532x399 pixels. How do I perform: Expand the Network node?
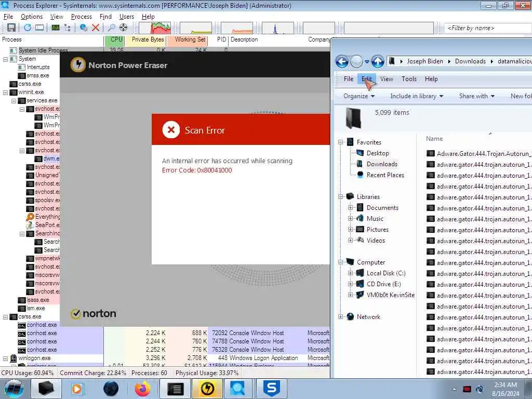(x=340, y=317)
